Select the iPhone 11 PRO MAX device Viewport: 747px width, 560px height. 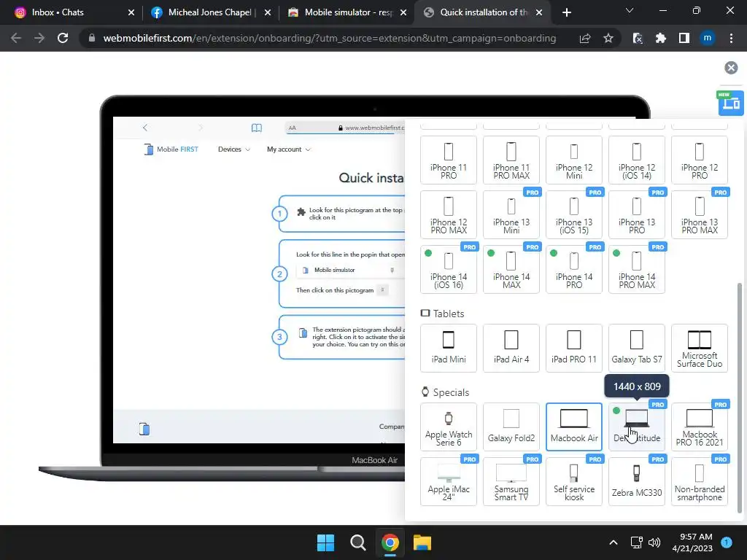pos(511,160)
